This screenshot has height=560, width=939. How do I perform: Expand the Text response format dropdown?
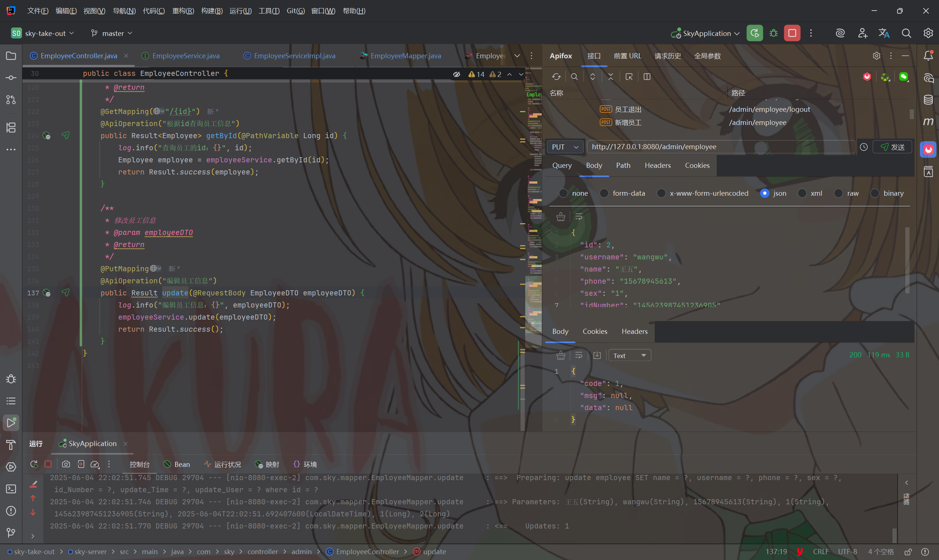(629, 355)
